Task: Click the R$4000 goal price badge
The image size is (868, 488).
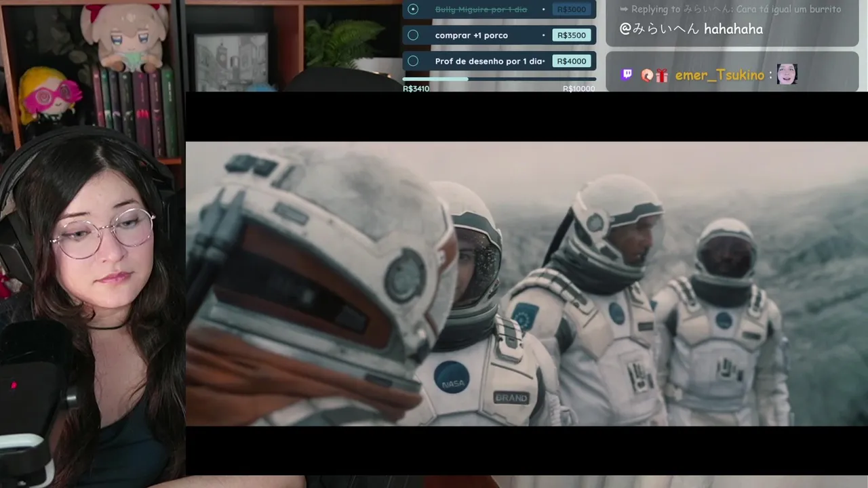Action: (x=572, y=61)
